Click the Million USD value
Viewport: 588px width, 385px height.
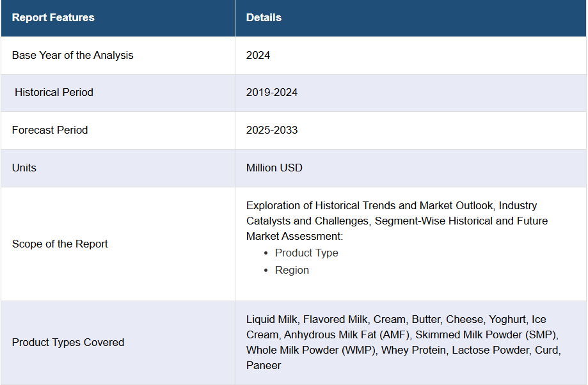pyautogui.click(x=274, y=168)
